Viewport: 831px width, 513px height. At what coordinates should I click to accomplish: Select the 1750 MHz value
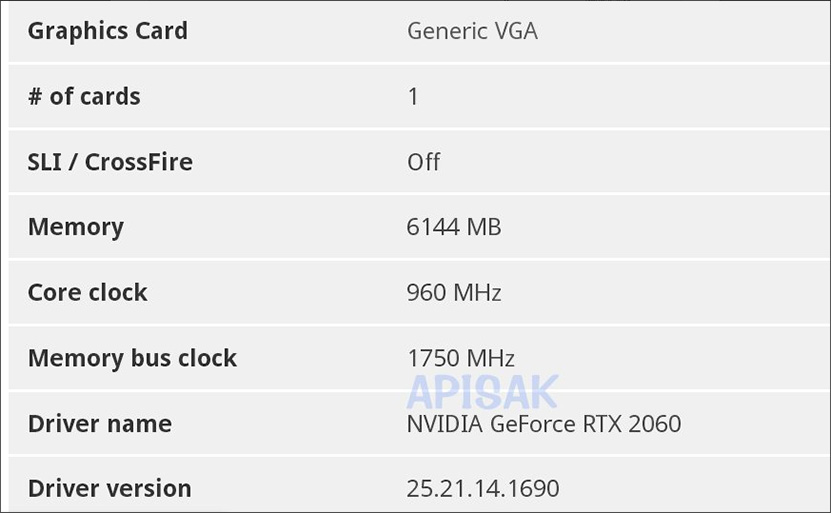click(461, 358)
